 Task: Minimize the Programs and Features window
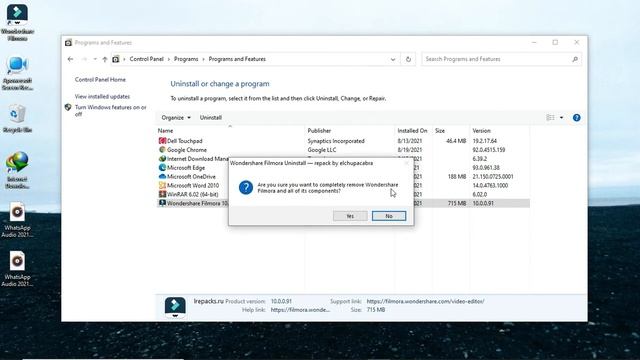[x=534, y=42]
